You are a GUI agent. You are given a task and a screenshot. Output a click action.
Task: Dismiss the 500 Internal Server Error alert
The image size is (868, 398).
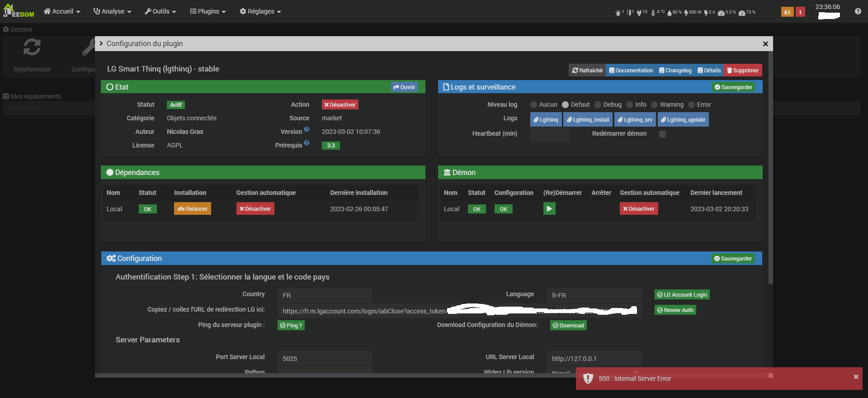pyautogui.click(x=856, y=377)
